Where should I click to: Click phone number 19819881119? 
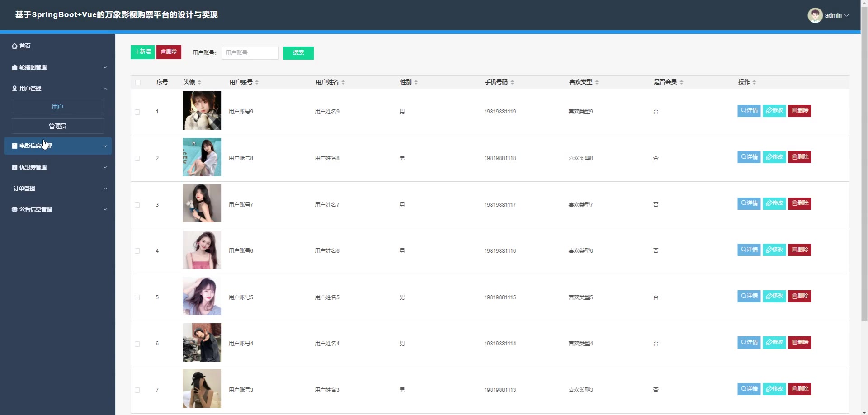pyautogui.click(x=500, y=112)
